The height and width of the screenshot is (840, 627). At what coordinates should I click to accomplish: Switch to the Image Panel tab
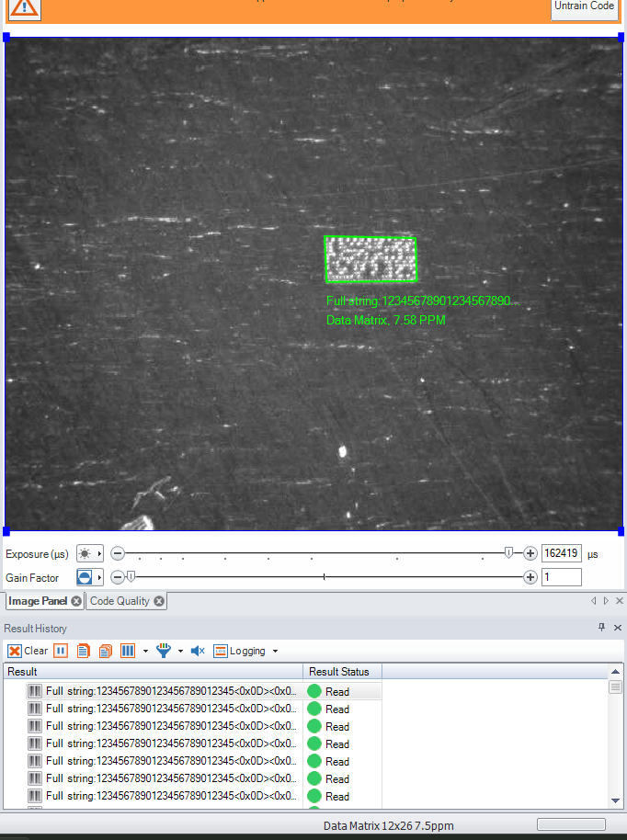pos(38,601)
